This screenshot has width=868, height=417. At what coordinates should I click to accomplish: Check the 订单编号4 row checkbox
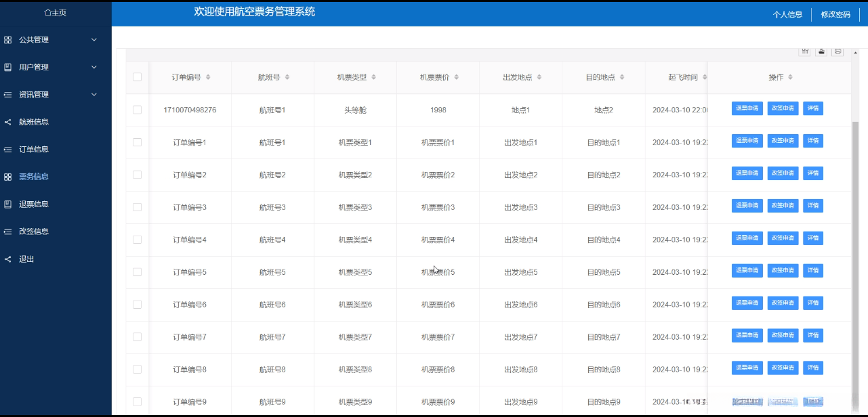[138, 240]
